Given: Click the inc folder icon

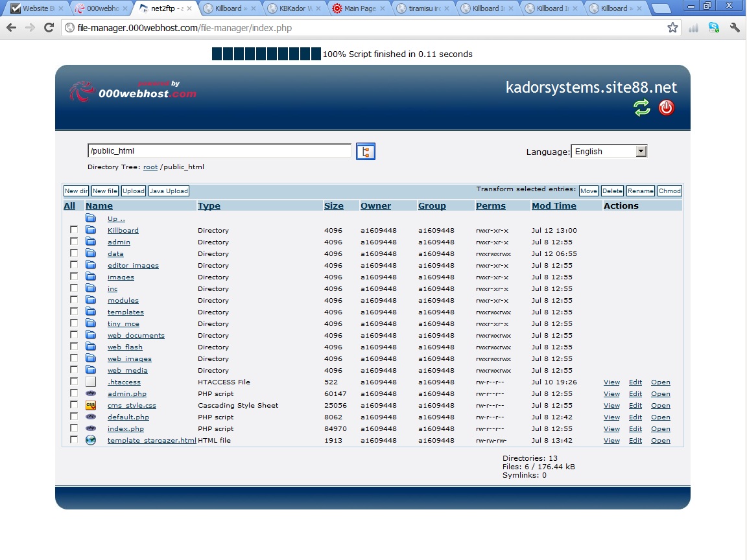Looking at the screenshot, I should (x=91, y=288).
